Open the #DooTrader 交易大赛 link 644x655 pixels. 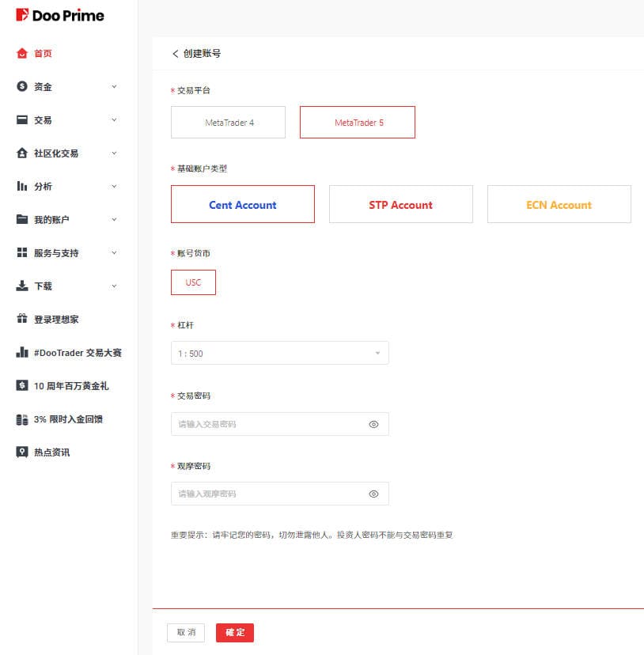pyautogui.click(x=78, y=353)
